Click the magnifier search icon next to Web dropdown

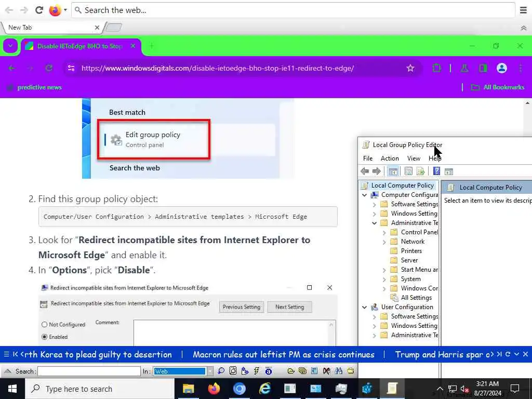[221, 371]
